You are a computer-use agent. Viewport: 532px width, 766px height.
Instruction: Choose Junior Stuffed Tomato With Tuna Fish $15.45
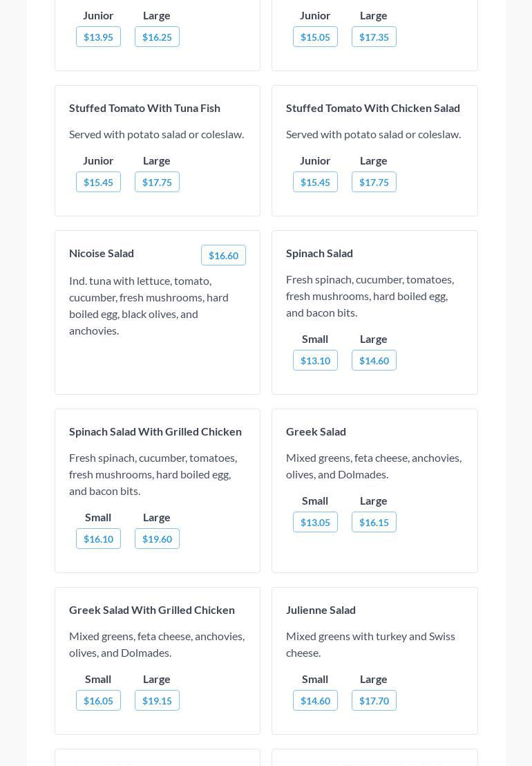point(98,183)
